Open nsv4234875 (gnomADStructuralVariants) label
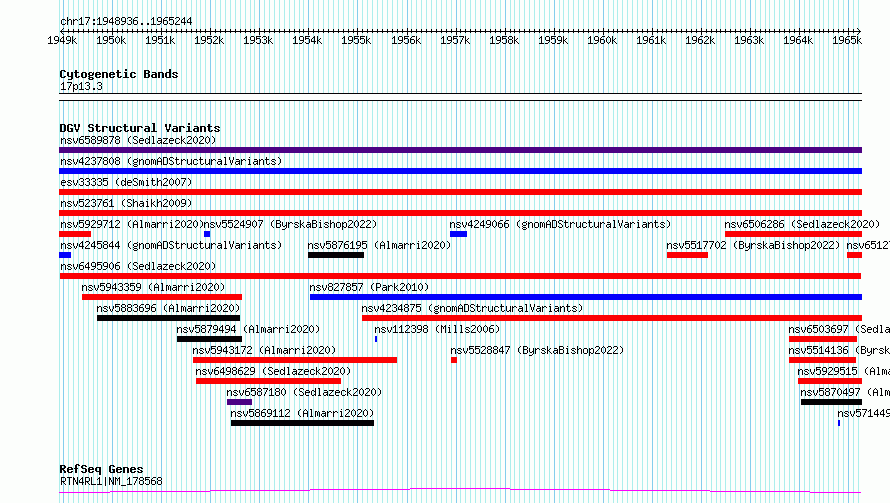This screenshot has height=503, width=890. 472,308
